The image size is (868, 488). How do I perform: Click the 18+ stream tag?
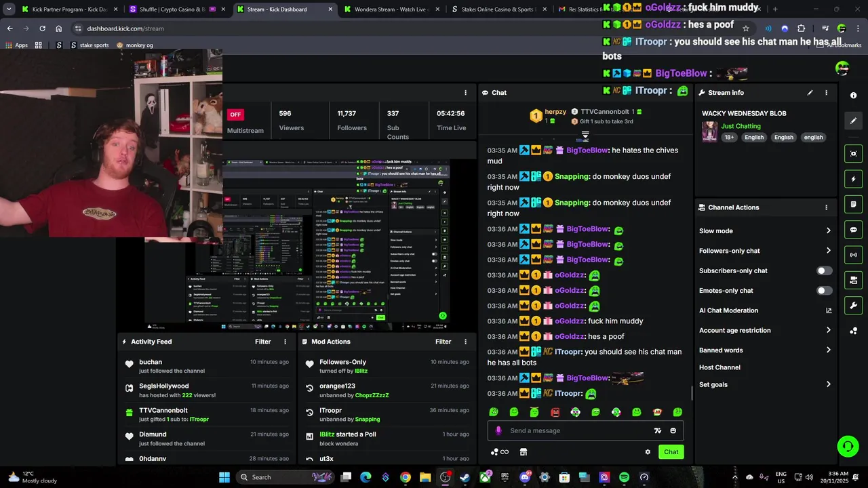click(729, 137)
